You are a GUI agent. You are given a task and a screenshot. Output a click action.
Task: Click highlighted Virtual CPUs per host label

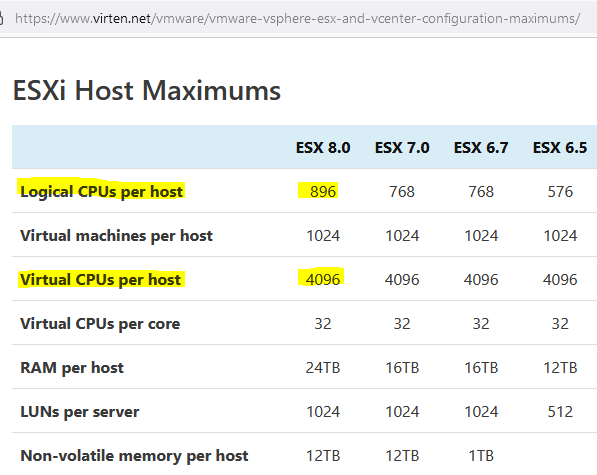pos(100,279)
